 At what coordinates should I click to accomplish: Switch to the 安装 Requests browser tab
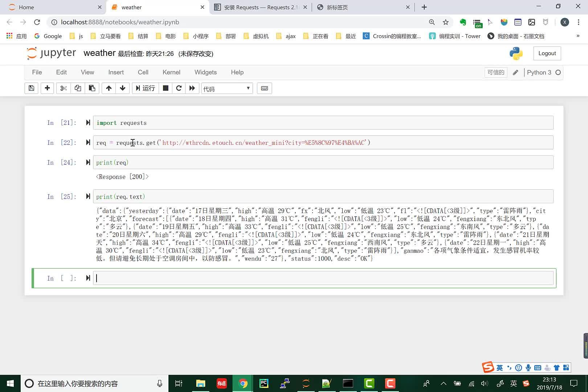[x=260, y=7]
